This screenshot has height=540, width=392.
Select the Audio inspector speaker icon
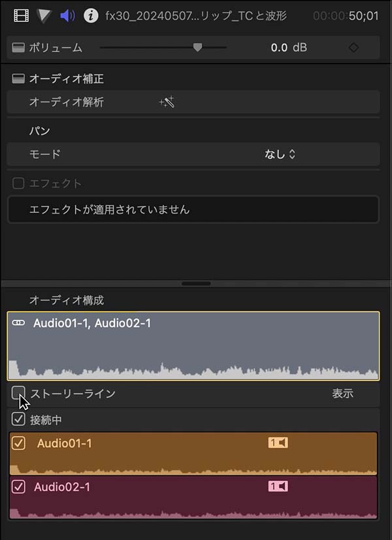click(x=67, y=16)
